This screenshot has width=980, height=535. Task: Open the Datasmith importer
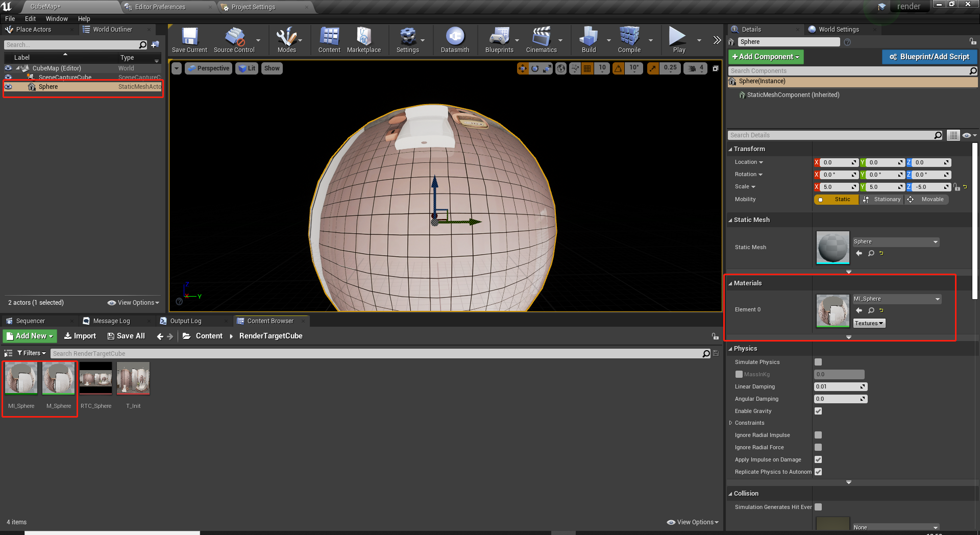tap(454, 40)
